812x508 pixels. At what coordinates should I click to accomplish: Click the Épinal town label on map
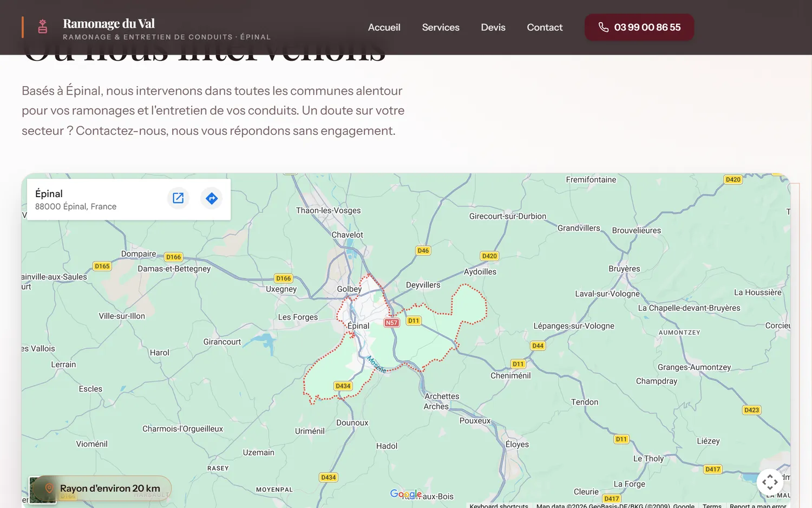coord(358,326)
